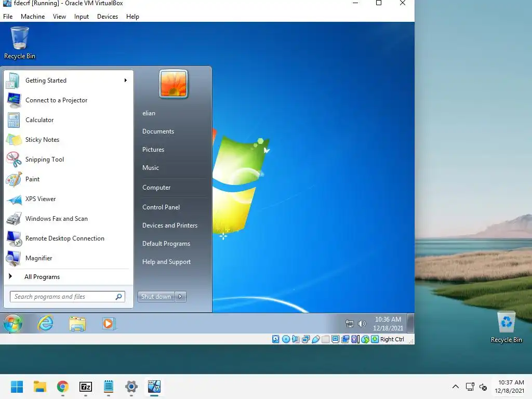Open Windows Explorer folder icon in Windows 7 taskbar

[x=77, y=324]
